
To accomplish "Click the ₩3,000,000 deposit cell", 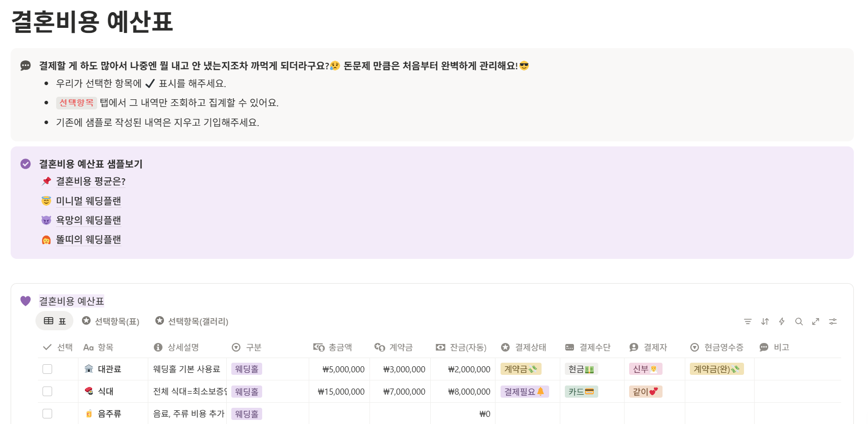I will point(400,369).
